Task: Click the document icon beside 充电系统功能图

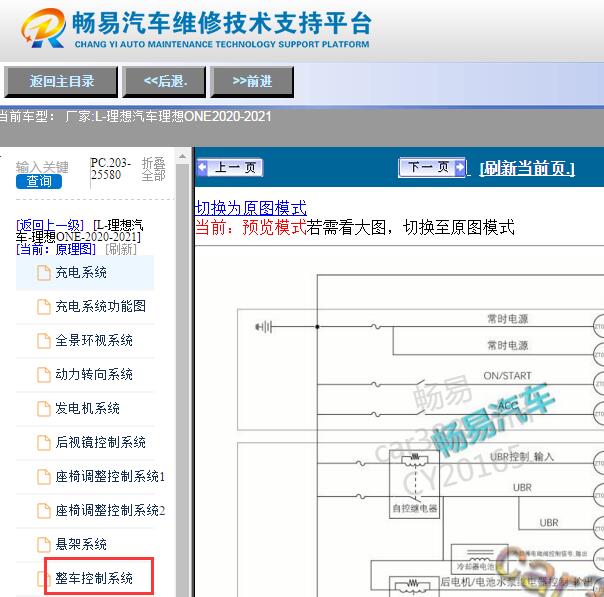Action: coord(44,307)
